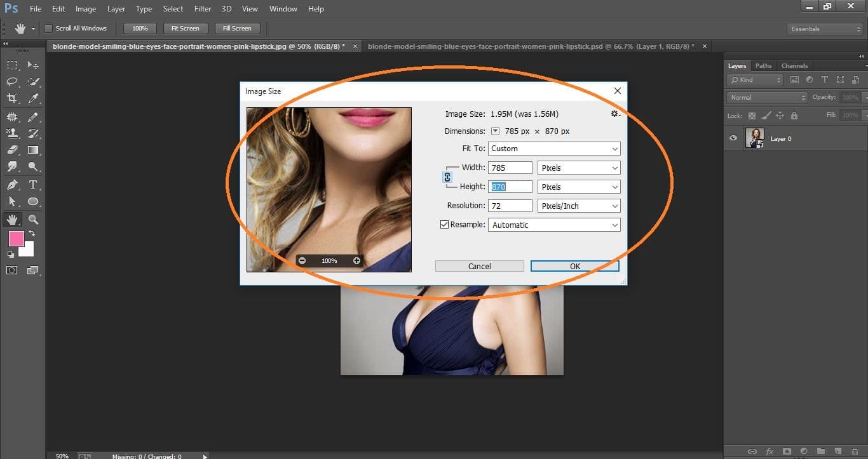868x459 pixels.
Task: Cancel the Image Size dialog
Action: (x=479, y=266)
